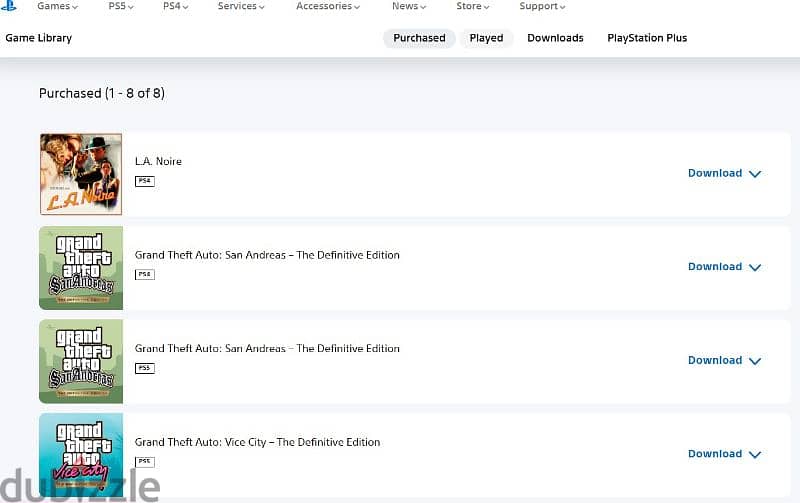
Task: Expand the PS5 menu in the top bar
Action: coord(121,6)
